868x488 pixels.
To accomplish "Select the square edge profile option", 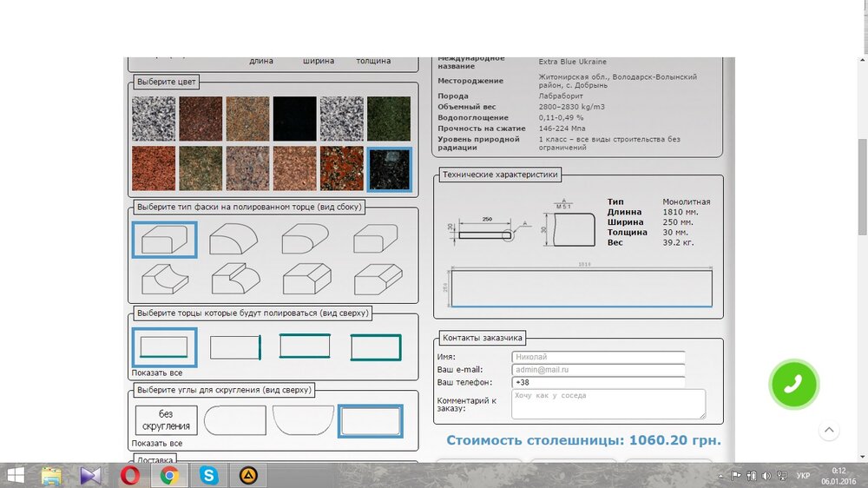I will pyautogui.click(x=164, y=240).
